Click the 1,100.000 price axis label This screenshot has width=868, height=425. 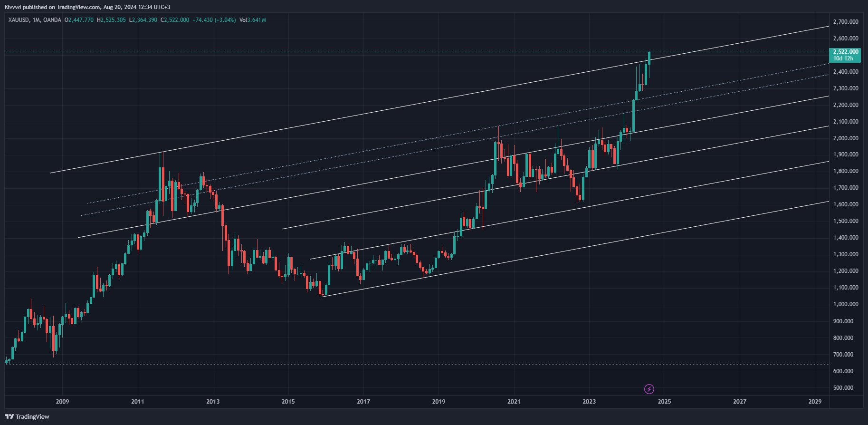point(846,288)
